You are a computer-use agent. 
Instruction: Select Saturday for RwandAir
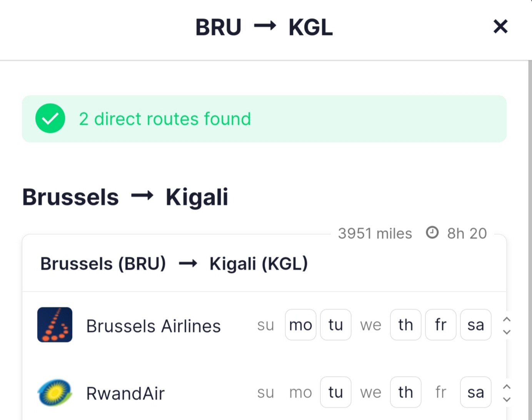475,392
